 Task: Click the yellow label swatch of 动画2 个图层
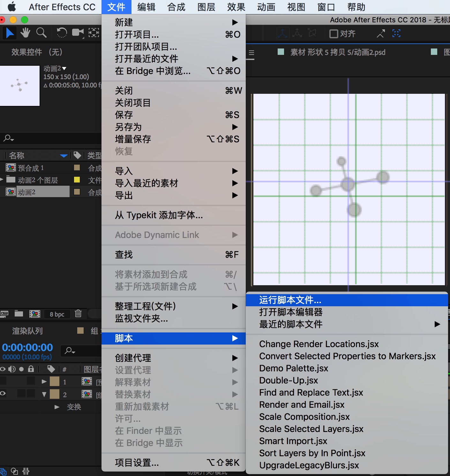tap(77, 180)
